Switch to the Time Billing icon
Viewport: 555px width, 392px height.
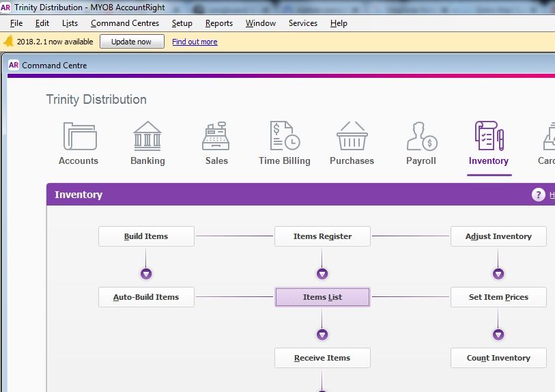coord(284,137)
